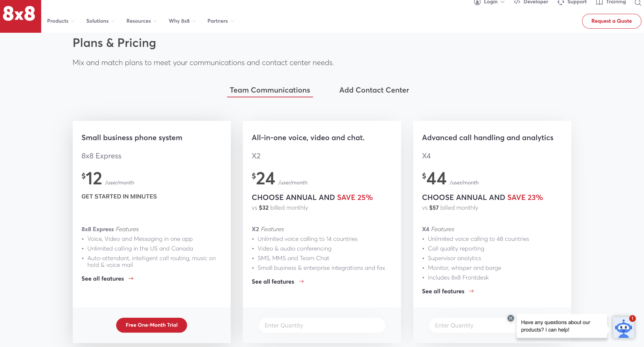This screenshot has height=347, width=644.
Task: Start the Free One-Month Trial
Action: click(152, 325)
